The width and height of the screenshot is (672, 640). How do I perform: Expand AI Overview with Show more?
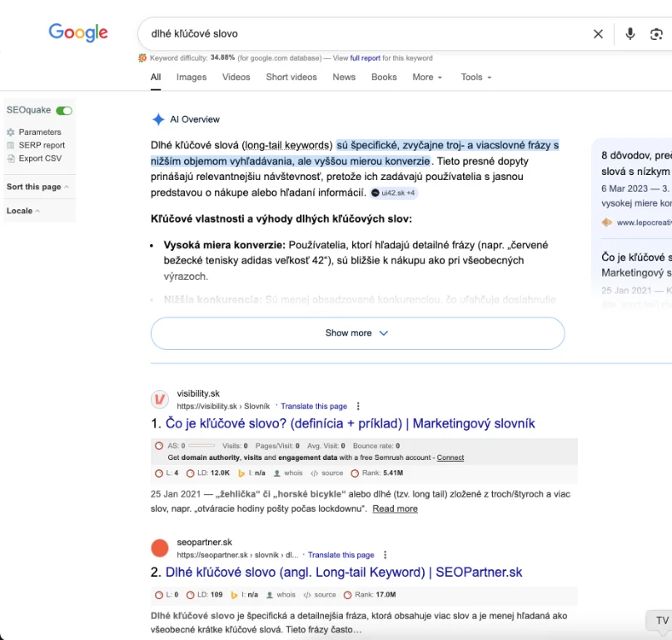[x=357, y=333]
